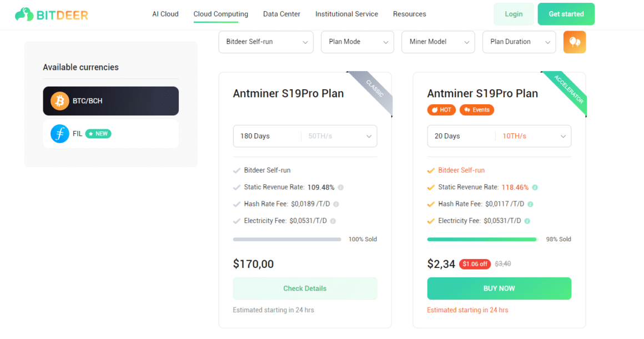The width and height of the screenshot is (644, 339).
Task: Open the Institutional Service menu
Action: click(x=346, y=14)
